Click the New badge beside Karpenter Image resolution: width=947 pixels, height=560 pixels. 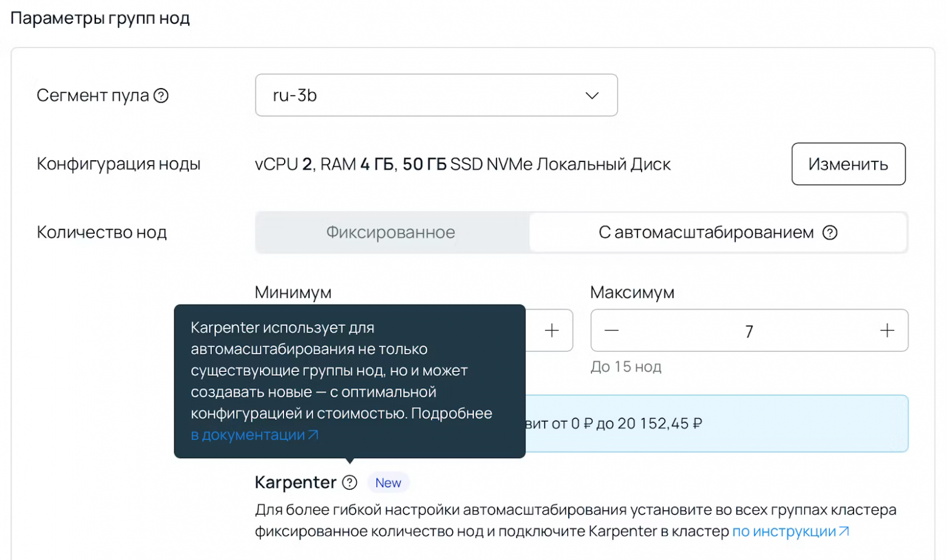(389, 483)
